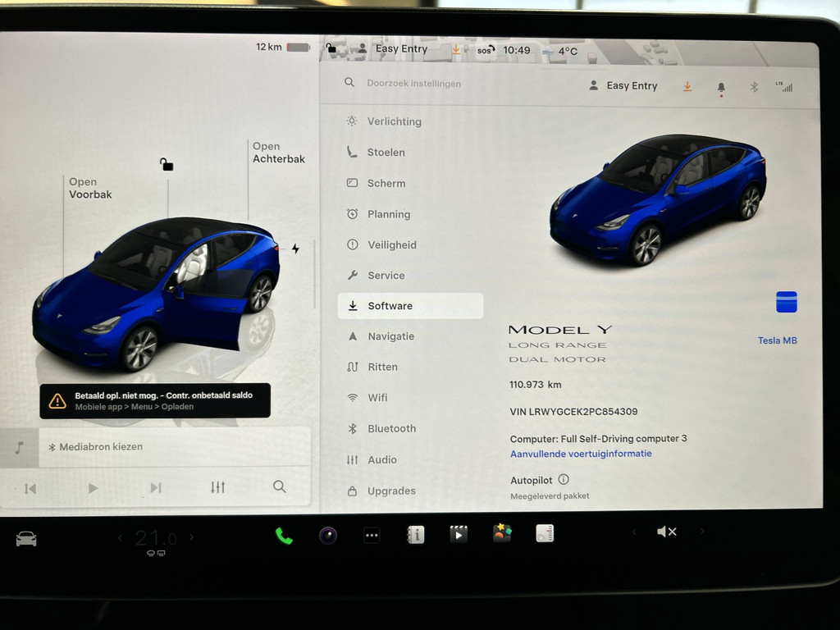Screen dimensions: 840x630
Task: Tap Open Achterbak to open trunk
Action: [x=278, y=153]
